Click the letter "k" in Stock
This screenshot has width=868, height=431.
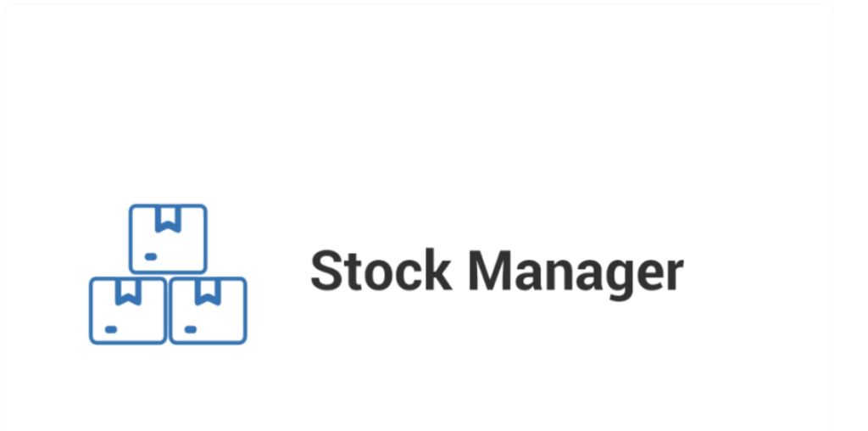(437, 269)
